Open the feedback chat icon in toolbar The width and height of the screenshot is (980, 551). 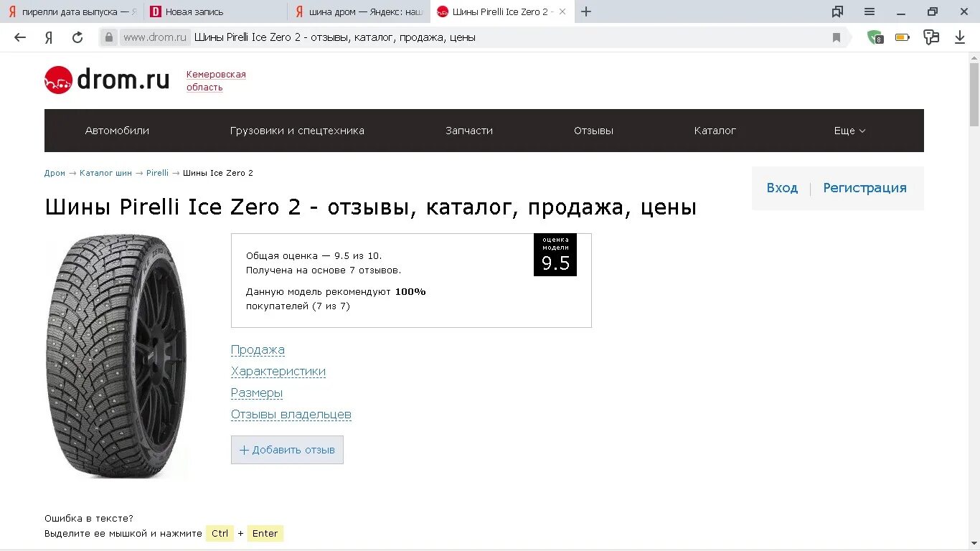click(931, 37)
